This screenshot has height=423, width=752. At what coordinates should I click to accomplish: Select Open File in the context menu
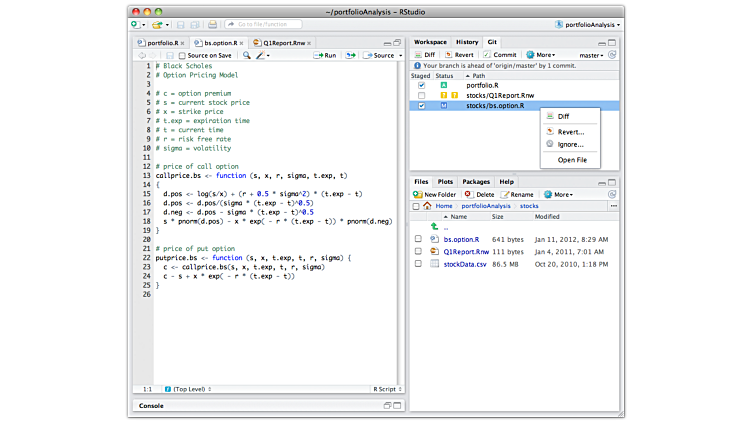click(572, 160)
